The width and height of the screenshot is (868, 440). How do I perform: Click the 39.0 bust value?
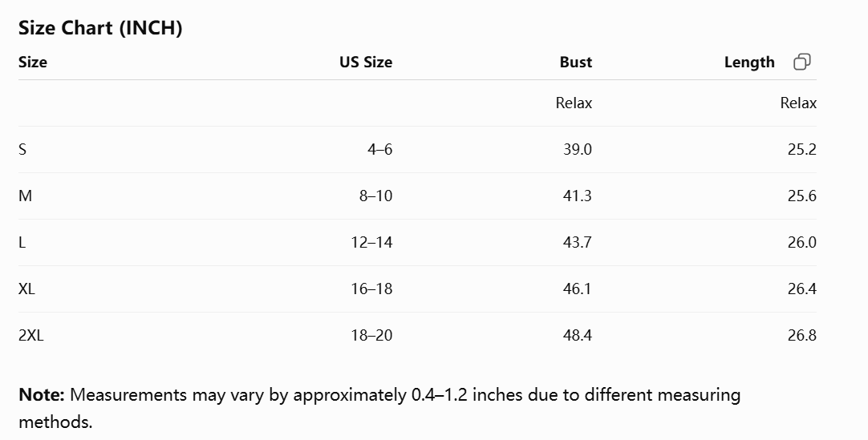(578, 149)
